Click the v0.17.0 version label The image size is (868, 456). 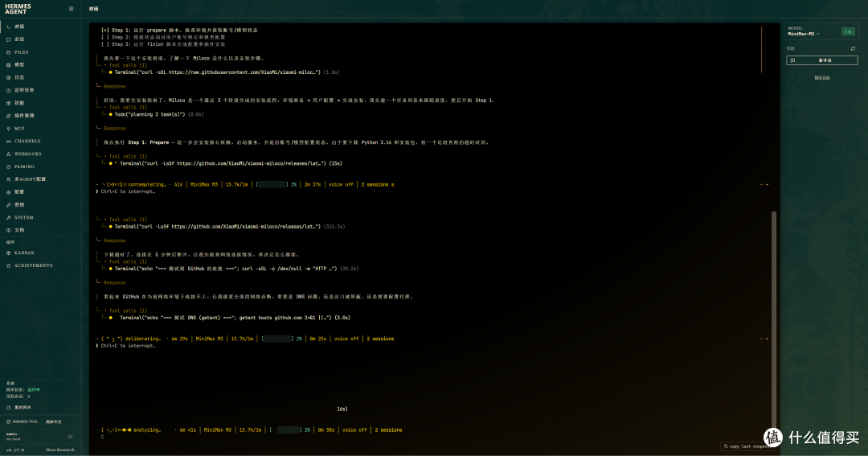pos(15,450)
